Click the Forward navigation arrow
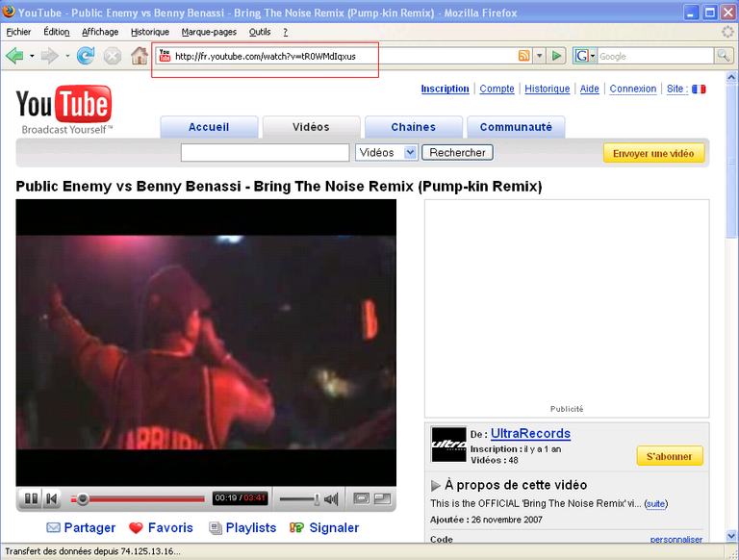The width and height of the screenshot is (739, 560). (49, 56)
